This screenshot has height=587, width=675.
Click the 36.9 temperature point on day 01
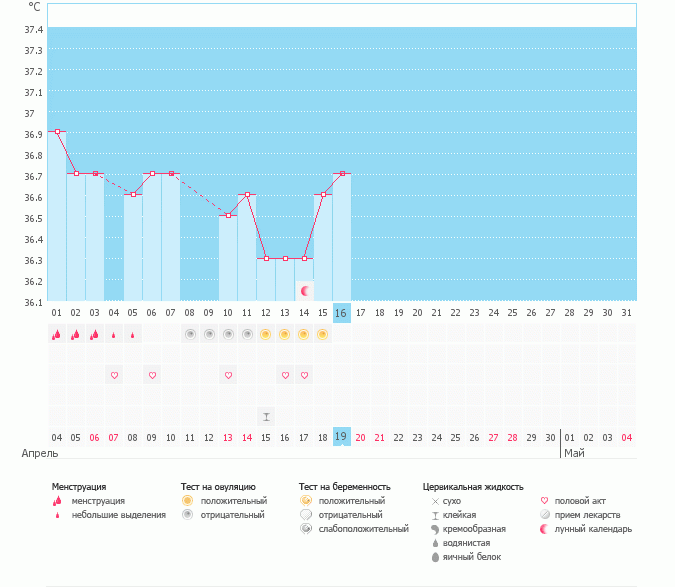(x=57, y=131)
